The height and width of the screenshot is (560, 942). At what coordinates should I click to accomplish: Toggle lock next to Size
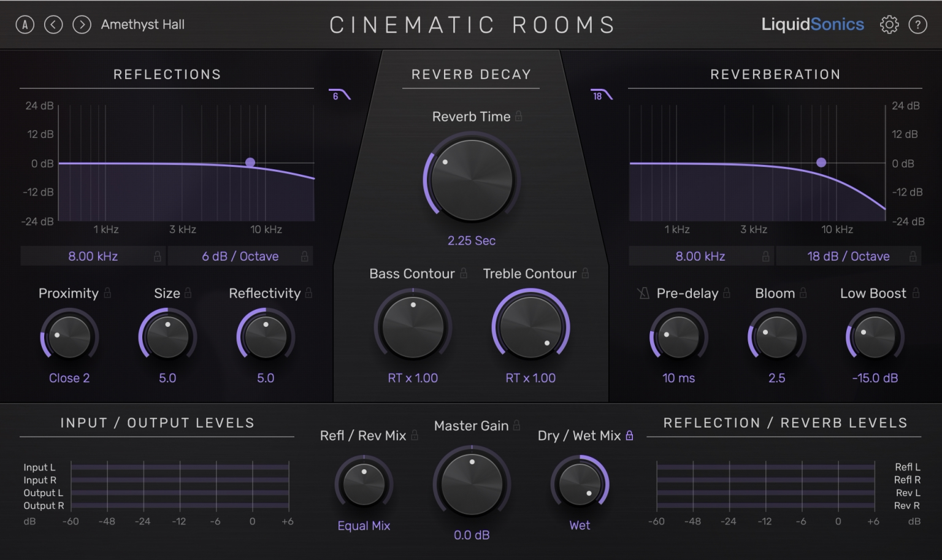[188, 293]
